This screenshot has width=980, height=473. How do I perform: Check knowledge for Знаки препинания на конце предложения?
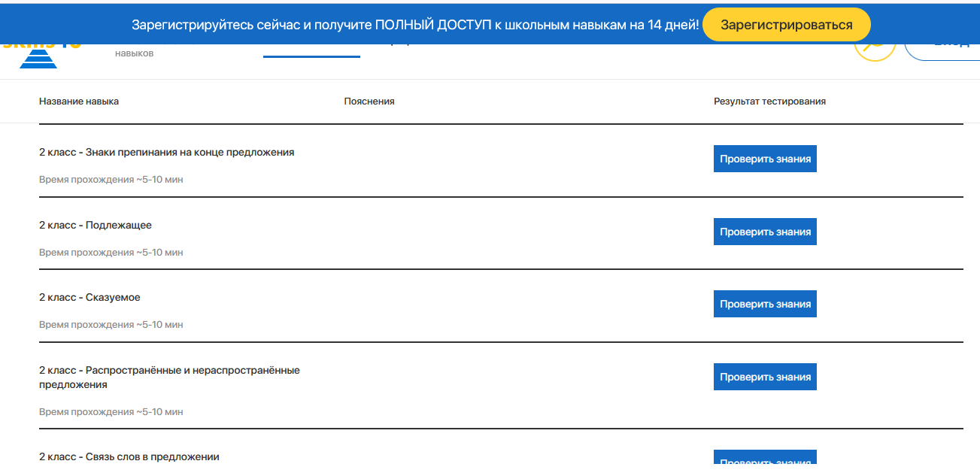click(765, 159)
